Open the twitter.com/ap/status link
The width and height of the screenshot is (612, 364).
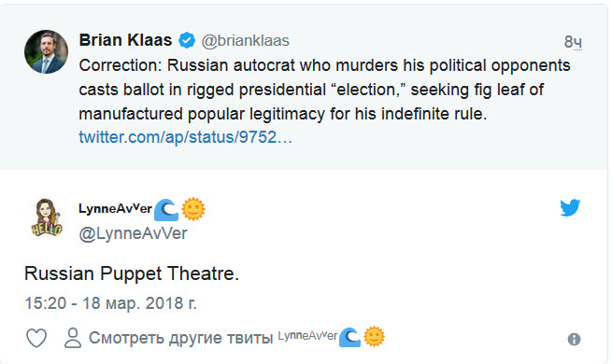pos(185,137)
